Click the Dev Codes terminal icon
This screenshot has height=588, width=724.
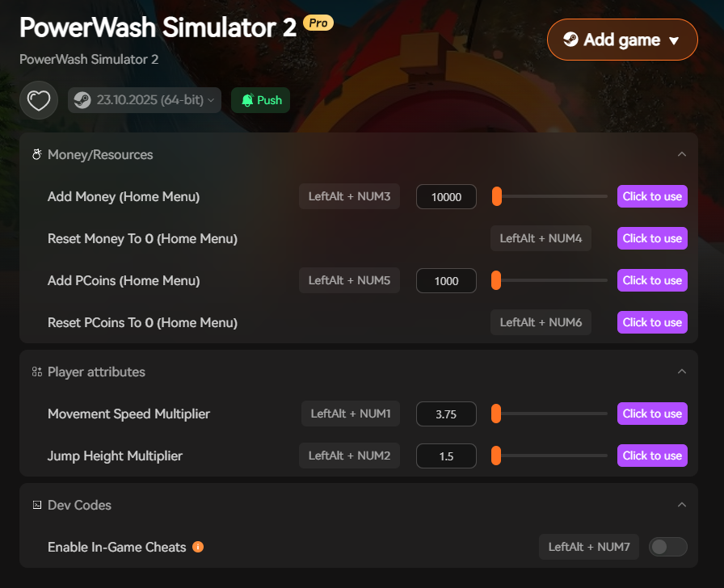[36, 505]
